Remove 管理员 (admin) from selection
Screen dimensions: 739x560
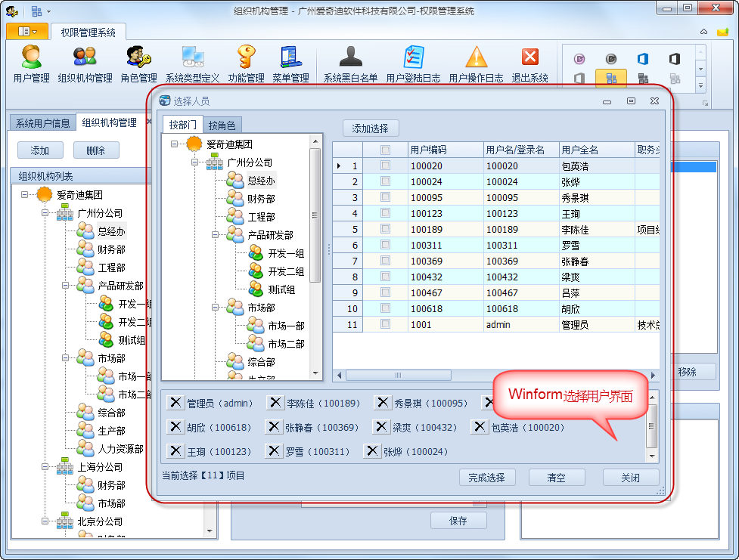click(175, 403)
